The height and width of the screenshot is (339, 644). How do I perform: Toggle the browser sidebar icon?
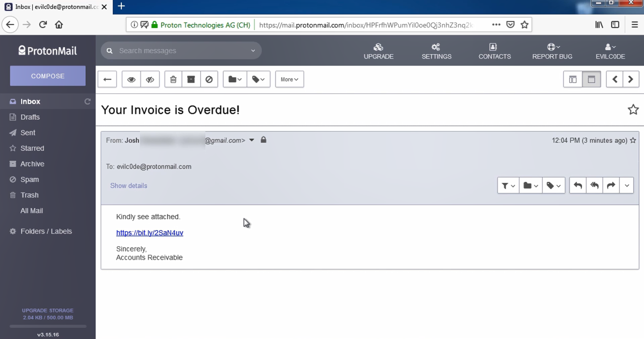click(615, 25)
